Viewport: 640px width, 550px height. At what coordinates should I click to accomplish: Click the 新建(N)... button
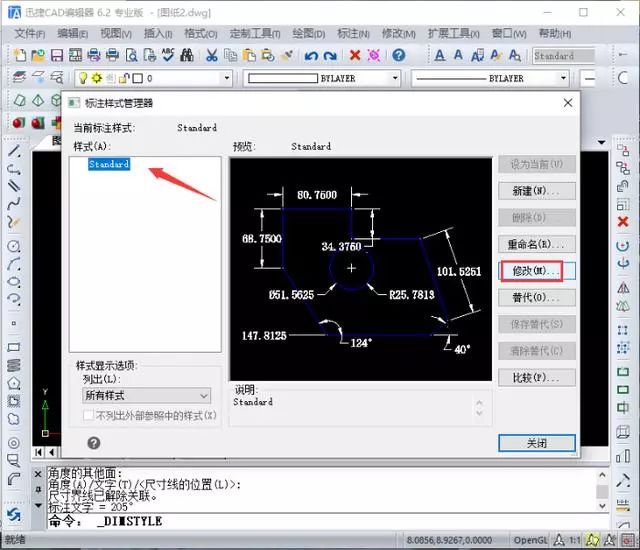click(537, 191)
